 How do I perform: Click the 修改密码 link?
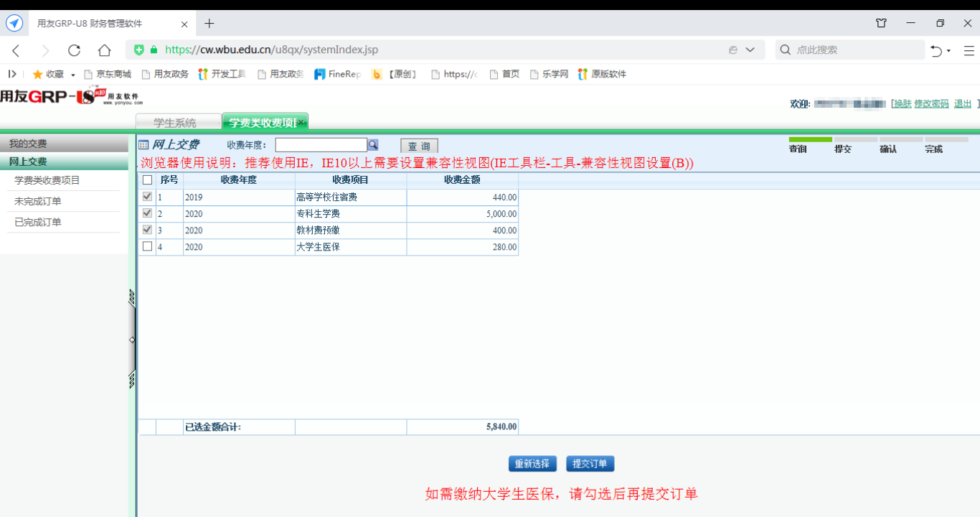point(931,103)
